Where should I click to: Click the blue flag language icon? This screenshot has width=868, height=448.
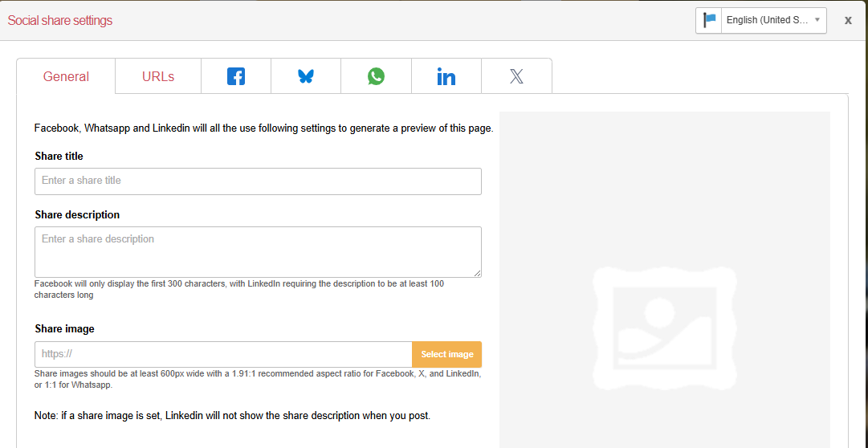[709, 20]
